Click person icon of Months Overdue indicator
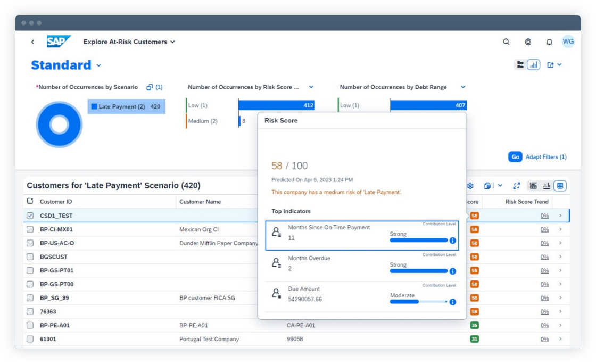596x364 pixels. (276, 263)
